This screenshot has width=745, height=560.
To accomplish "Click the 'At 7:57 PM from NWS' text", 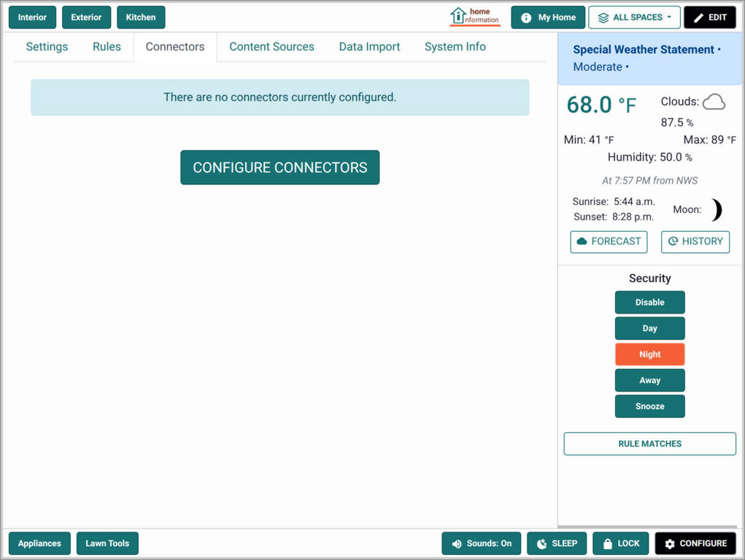I will click(649, 181).
